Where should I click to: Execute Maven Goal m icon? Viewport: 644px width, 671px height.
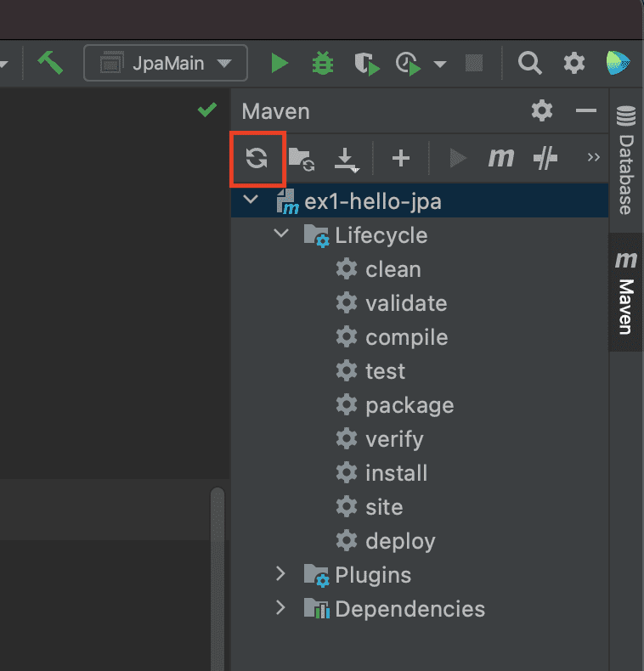coord(501,158)
